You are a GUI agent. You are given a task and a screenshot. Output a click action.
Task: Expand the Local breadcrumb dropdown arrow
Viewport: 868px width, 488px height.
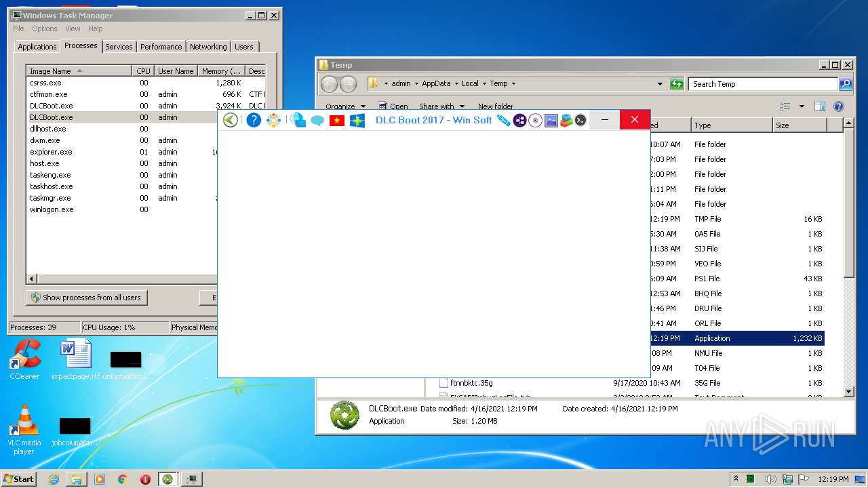click(x=484, y=84)
